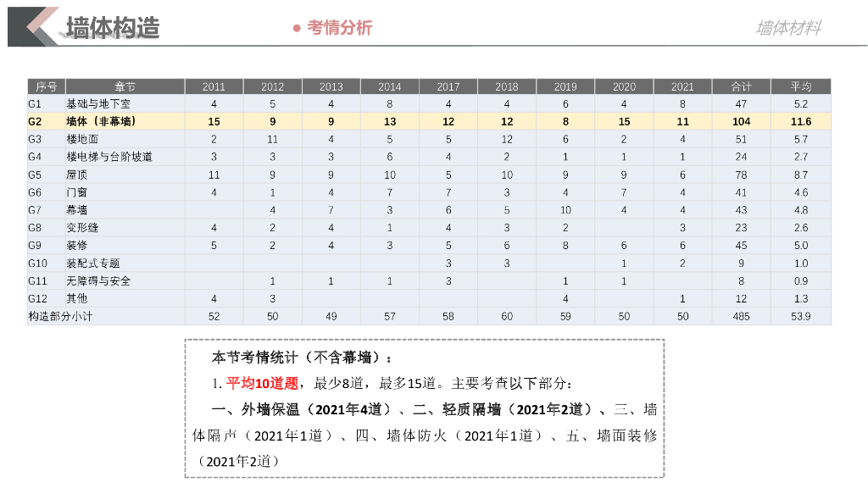
Task: Click the gray chevron logo beside 墙体构造
Action: tap(34, 26)
